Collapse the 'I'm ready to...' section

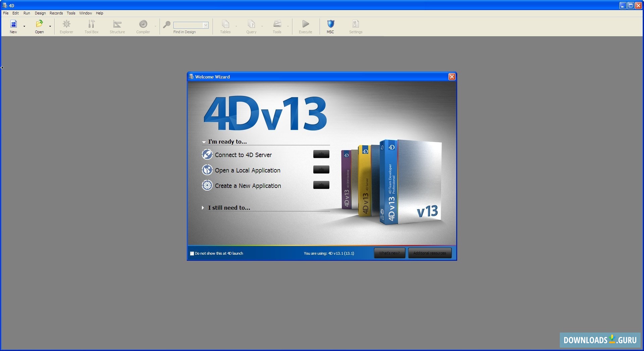pyautogui.click(x=204, y=142)
